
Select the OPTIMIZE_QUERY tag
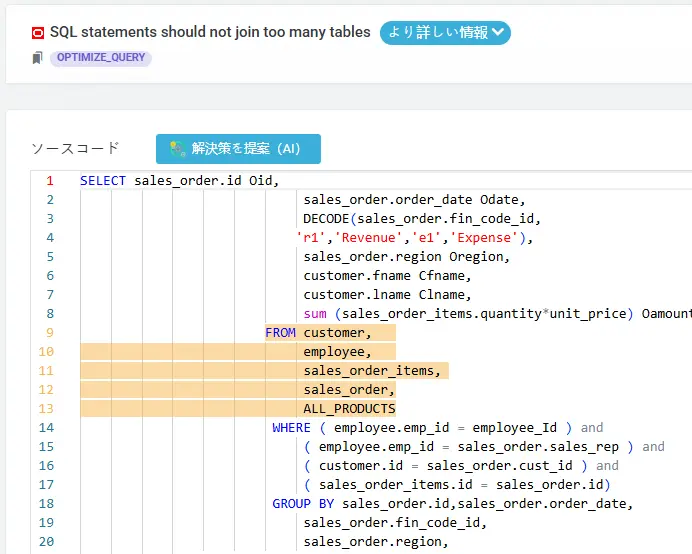101,58
